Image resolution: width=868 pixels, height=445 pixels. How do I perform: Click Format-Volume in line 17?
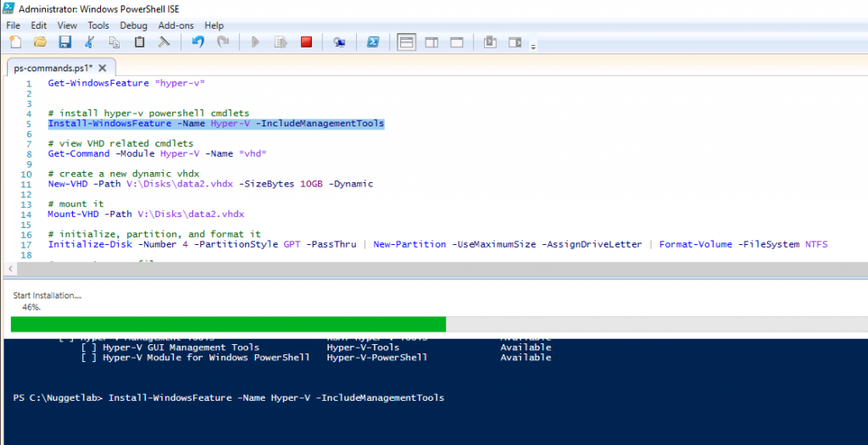695,244
